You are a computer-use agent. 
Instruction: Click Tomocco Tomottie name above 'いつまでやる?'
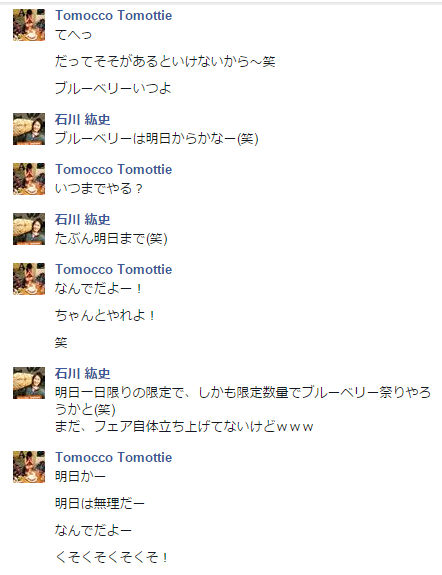click(x=114, y=169)
